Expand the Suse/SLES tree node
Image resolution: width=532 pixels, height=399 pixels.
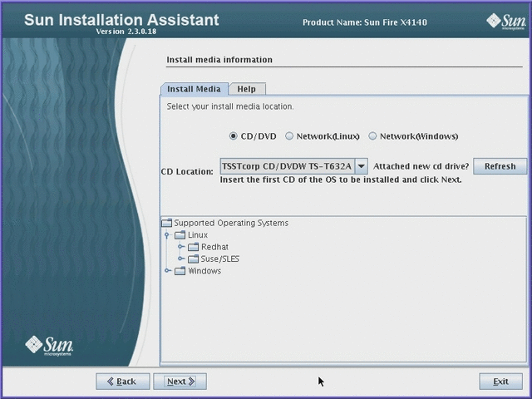point(181,259)
